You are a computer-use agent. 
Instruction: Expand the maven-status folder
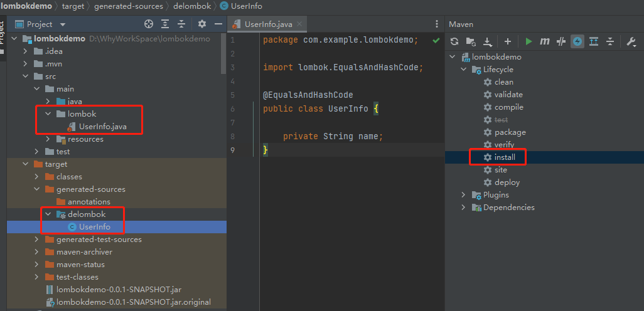coord(36,264)
